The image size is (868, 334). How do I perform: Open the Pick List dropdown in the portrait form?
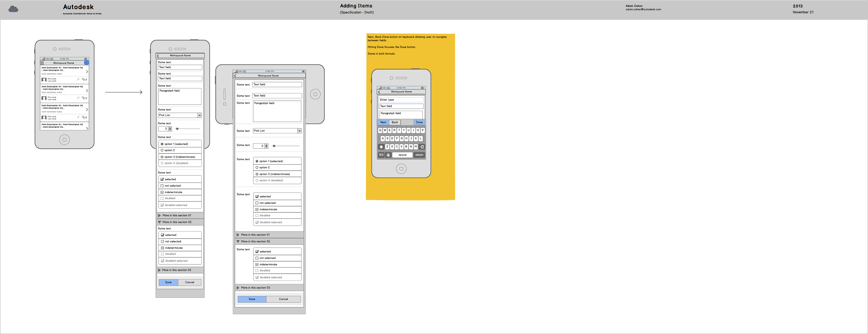coord(199,115)
